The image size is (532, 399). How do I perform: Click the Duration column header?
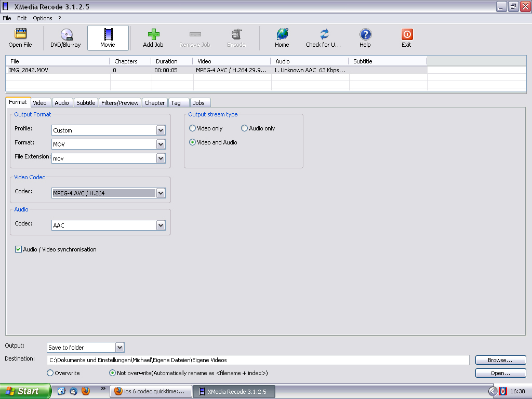[171, 61]
